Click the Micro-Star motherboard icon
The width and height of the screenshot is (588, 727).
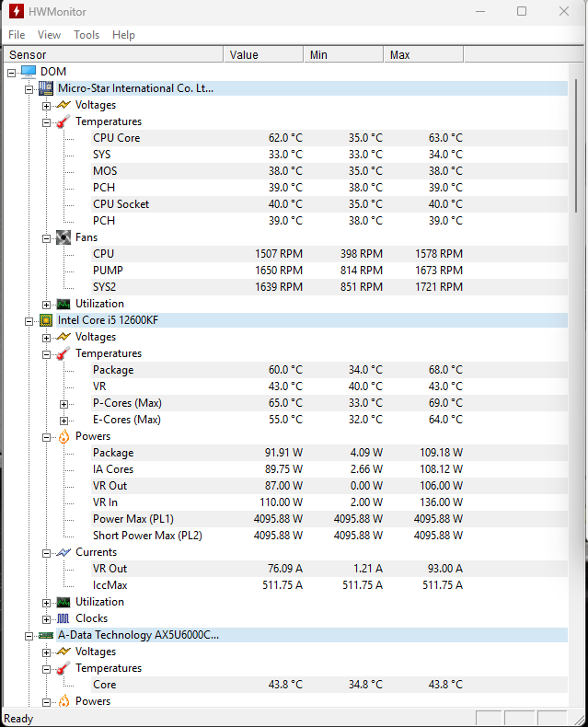[46, 88]
